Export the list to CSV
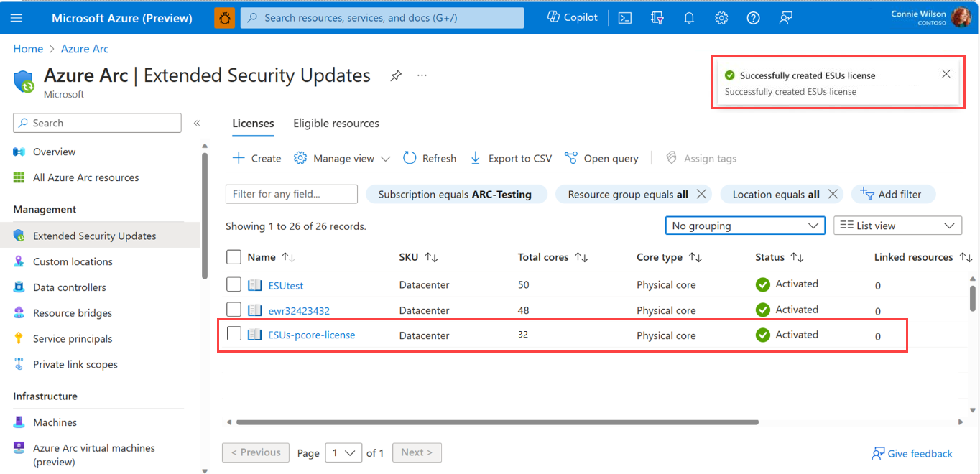Viewport: 980px width, 474px height. tap(511, 158)
